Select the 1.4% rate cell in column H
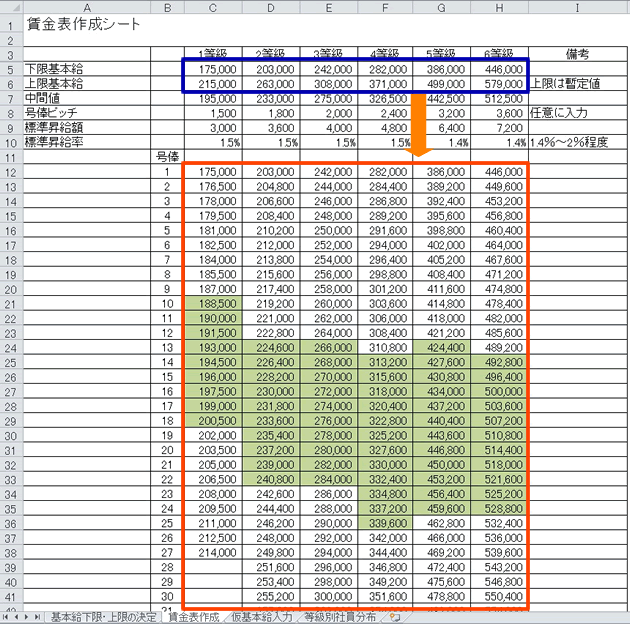 click(x=499, y=142)
